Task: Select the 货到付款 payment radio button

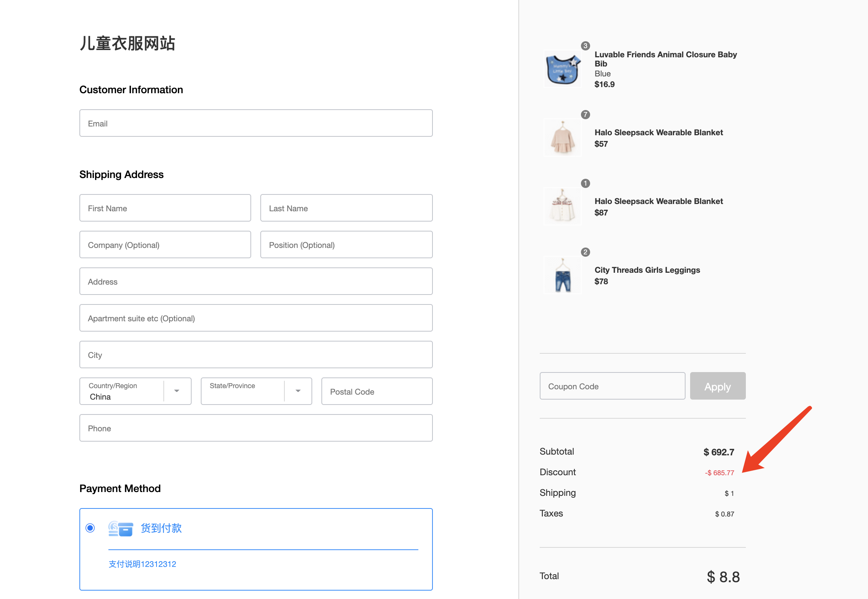Action: (90, 528)
